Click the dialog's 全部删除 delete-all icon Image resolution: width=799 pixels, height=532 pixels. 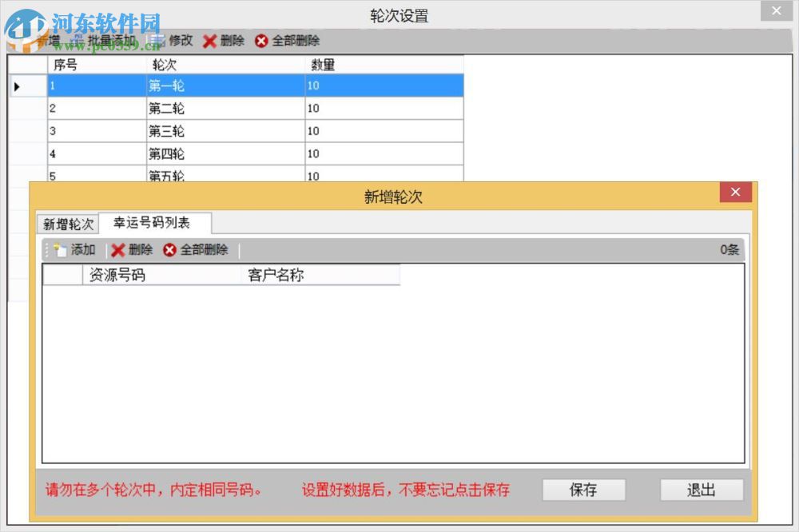[x=169, y=249]
